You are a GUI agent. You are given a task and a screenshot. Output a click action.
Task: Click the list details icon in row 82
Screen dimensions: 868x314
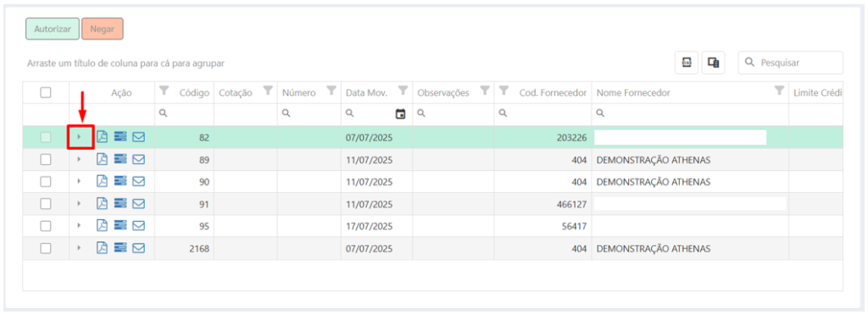pyautogui.click(x=120, y=136)
